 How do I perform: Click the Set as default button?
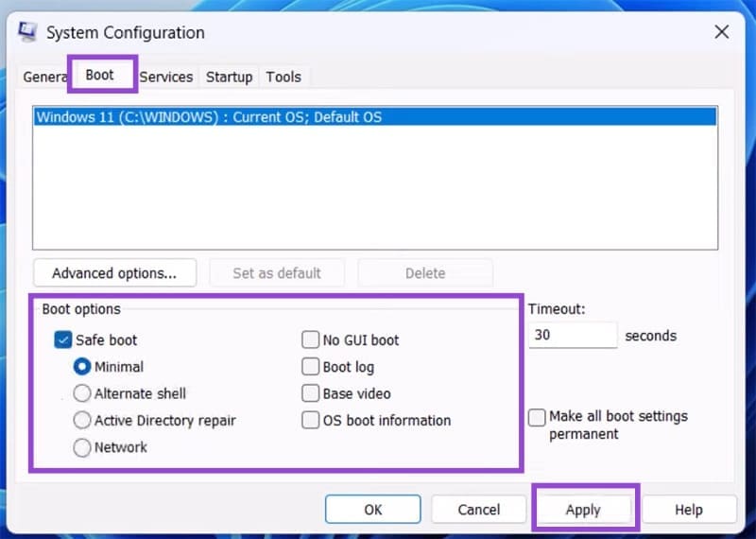click(277, 273)
